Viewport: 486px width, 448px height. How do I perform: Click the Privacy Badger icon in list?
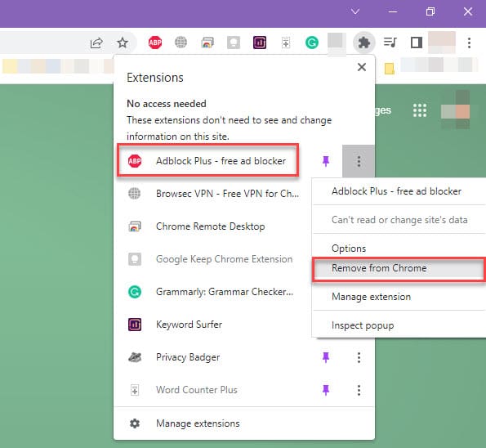pyautogui.click(x=135, y=357)
